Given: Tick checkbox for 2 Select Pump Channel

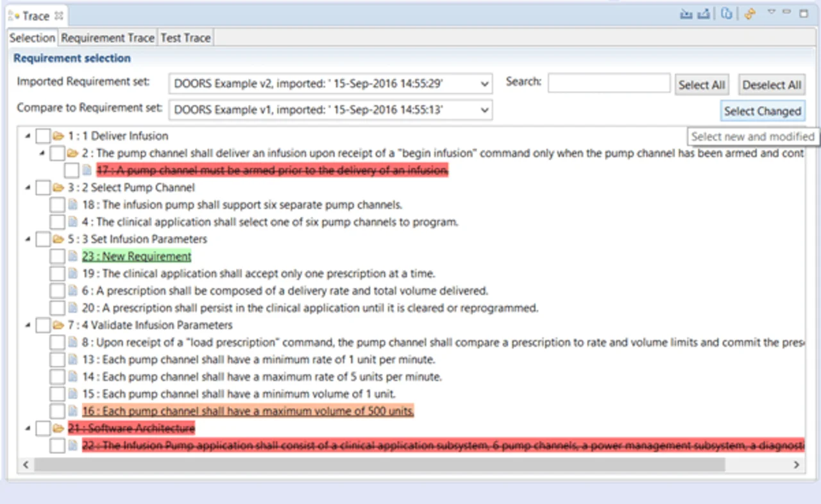Looking at the screenshot, I should pyautogui.click(x=42, y=188).
